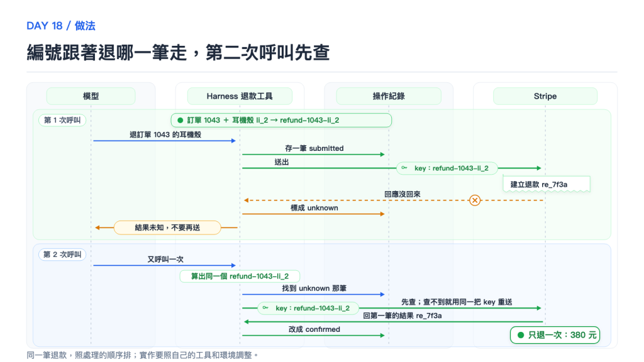Click the DAY 18 / 做法 heading
644x362 pixels.
tap(61, 25)
